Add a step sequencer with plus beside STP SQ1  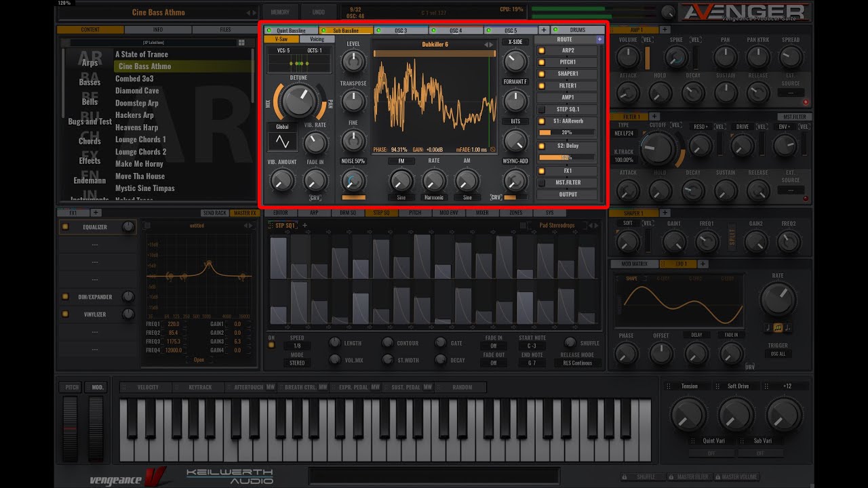click(304, 225)
